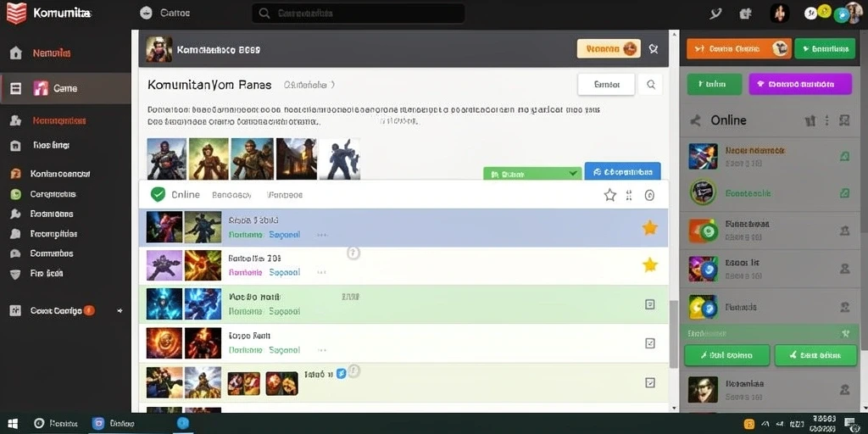868x434 pixels.
Task: Click the star outline icon in Online tab bar
Action: 610,195
